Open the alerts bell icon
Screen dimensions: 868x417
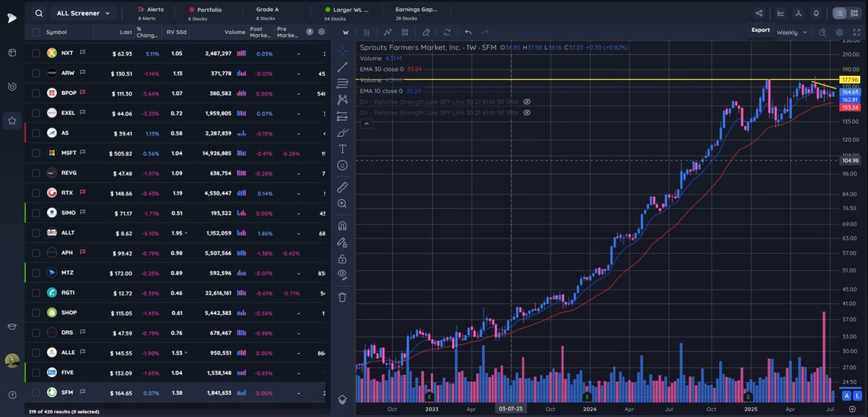816,13
